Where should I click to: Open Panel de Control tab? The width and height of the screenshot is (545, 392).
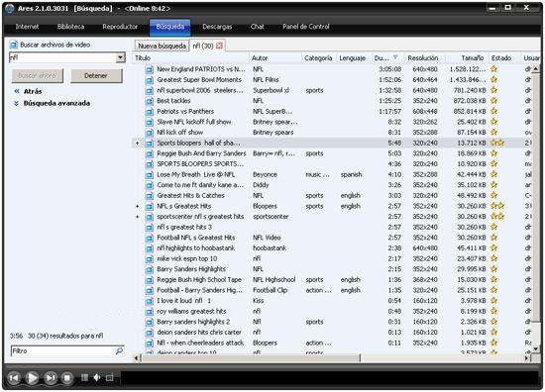[306, 27]
